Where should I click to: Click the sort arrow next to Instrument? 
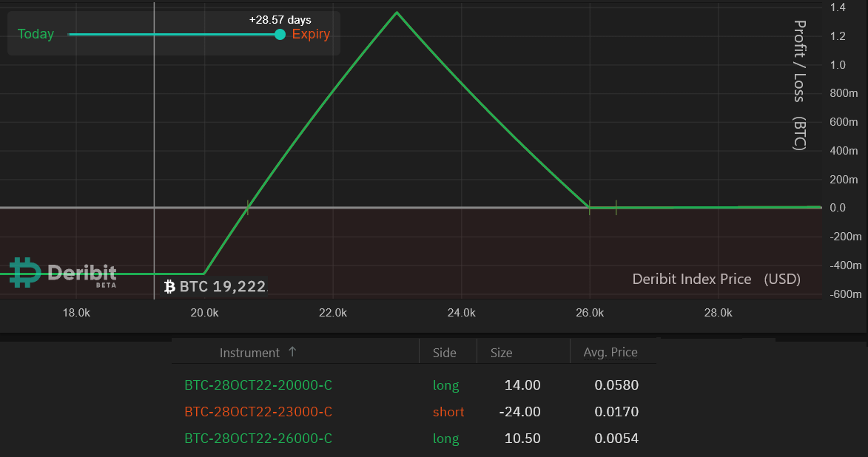coord(292,352)
